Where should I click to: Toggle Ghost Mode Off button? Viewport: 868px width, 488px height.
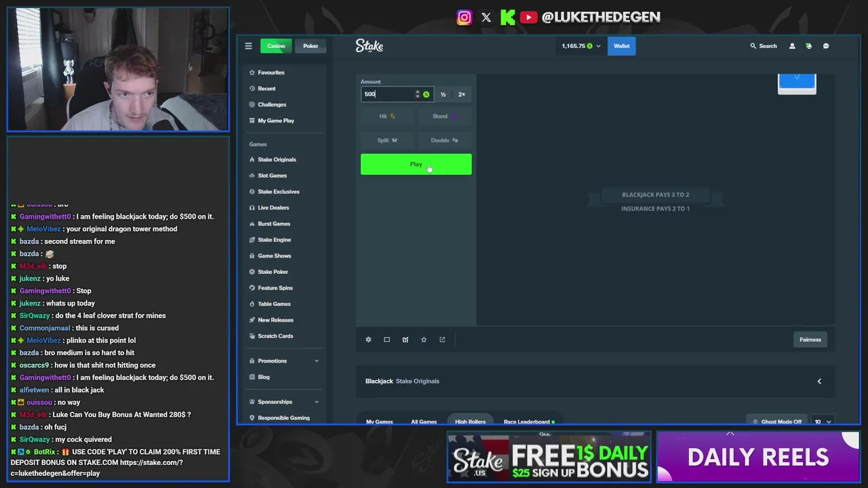[777, 422]
